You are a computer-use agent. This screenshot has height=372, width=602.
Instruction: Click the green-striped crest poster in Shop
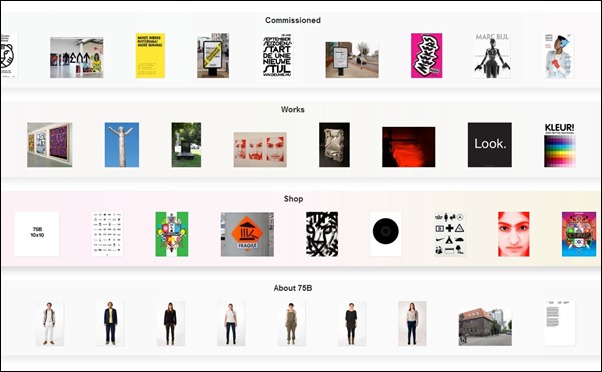172,234
